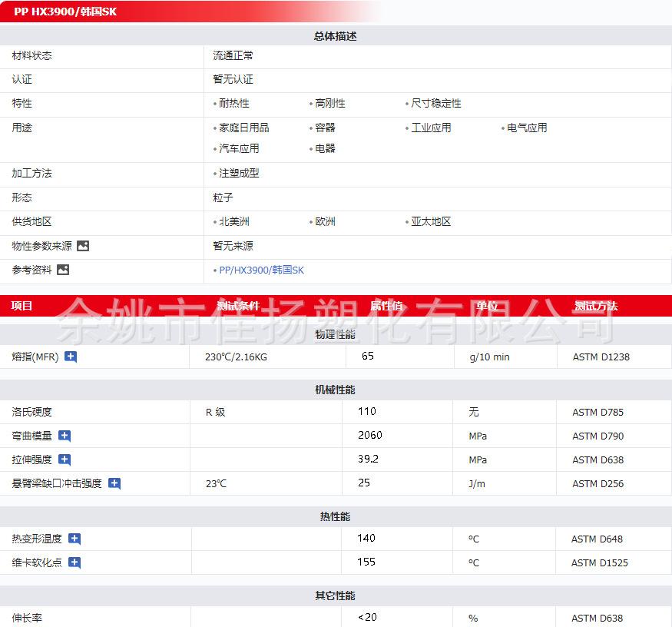
Task: Click the 电气应用 usage item
Action: coord(527,128)
